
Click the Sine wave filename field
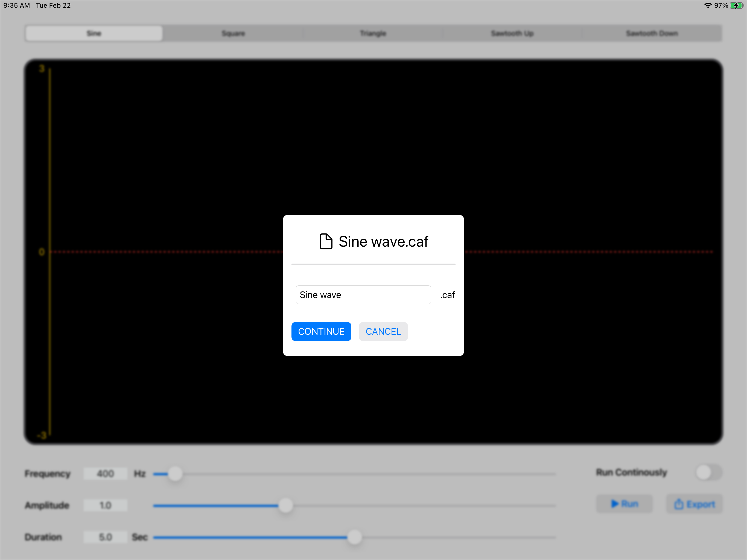click(363, 295)
